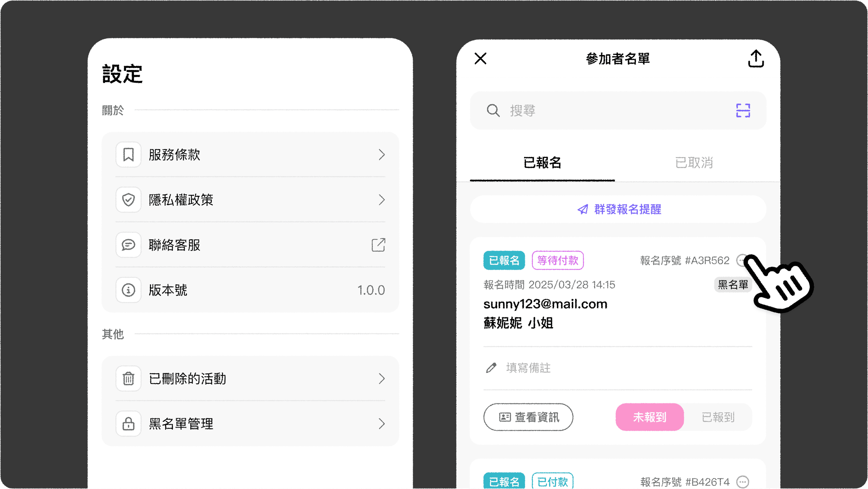Expand 已刪除的活動 chevron arrow
The width and height of the screenshot is (868, 489).
coord(381,378)
